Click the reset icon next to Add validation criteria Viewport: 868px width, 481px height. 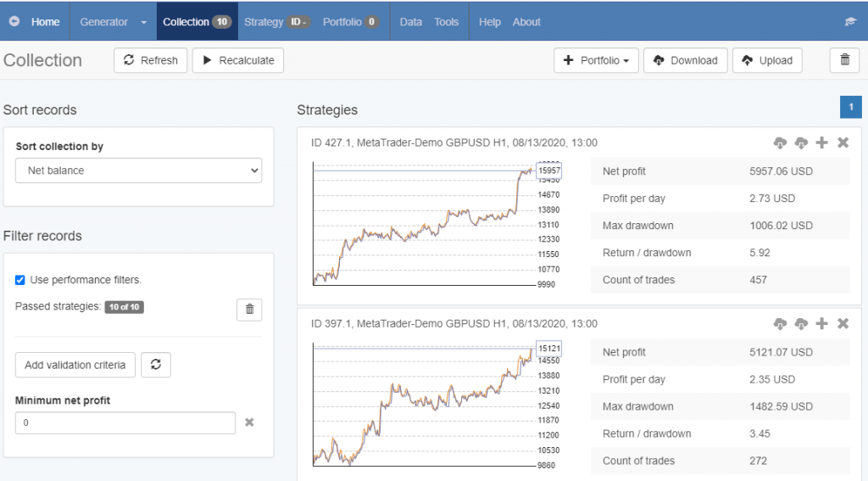click(156, 365)
